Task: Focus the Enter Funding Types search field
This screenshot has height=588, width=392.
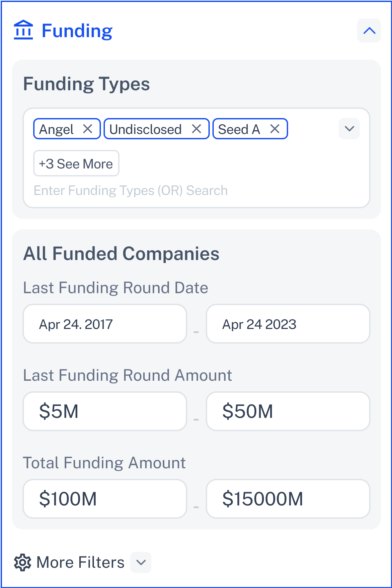Action: tap(131, 191)
